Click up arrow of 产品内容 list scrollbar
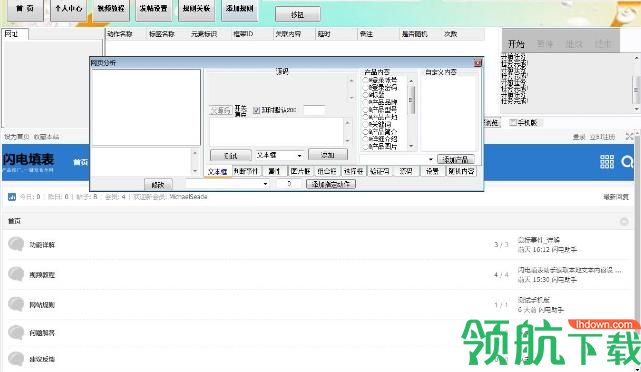641x372 pixels. click(x=411, y=81)
